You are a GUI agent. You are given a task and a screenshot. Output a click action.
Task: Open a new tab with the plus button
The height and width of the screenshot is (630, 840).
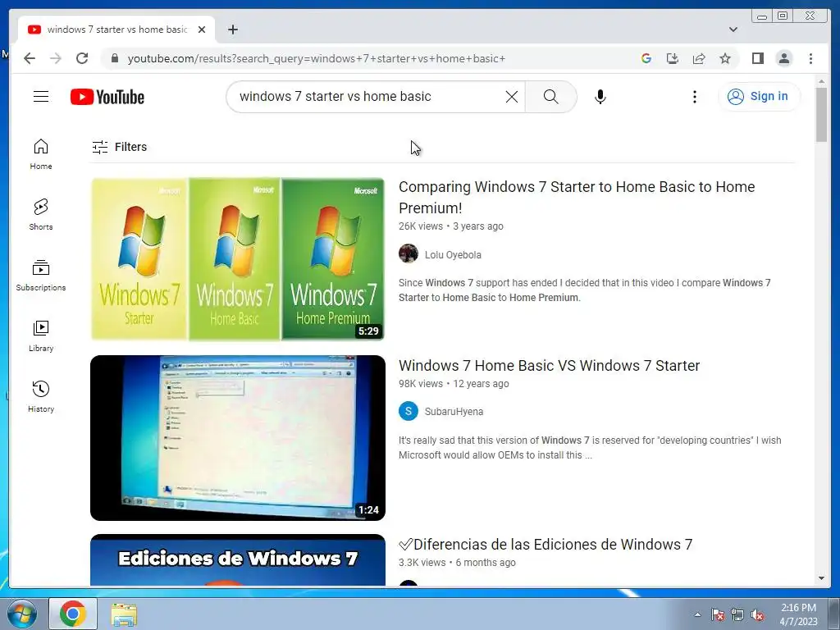pyautogui.click(x=232, y=30)
